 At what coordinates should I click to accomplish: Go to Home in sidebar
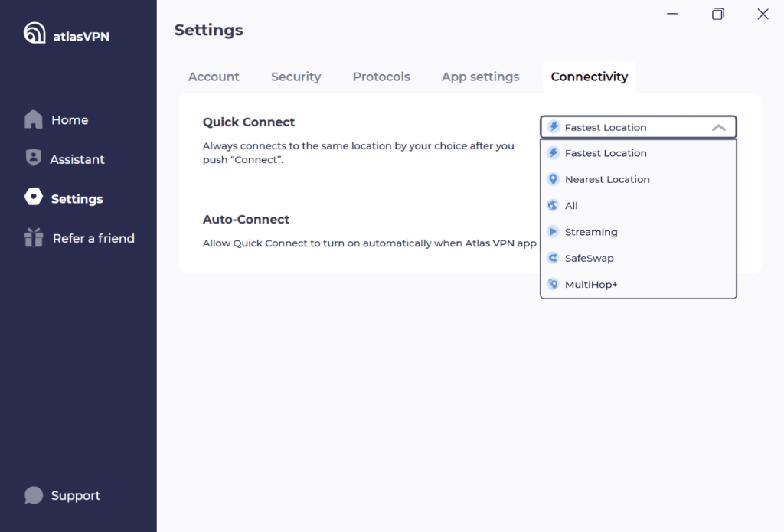pyautogui.click(x=70, y=120)
